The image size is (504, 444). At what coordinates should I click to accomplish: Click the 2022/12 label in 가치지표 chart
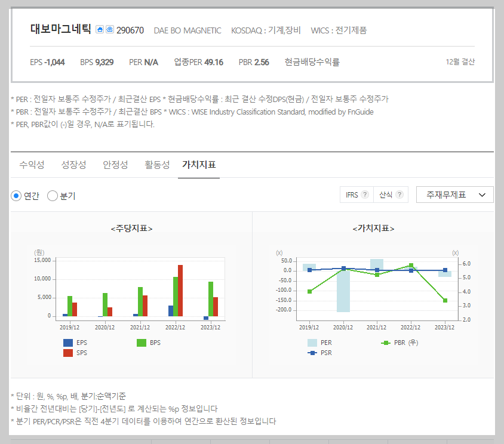(410, 328)
